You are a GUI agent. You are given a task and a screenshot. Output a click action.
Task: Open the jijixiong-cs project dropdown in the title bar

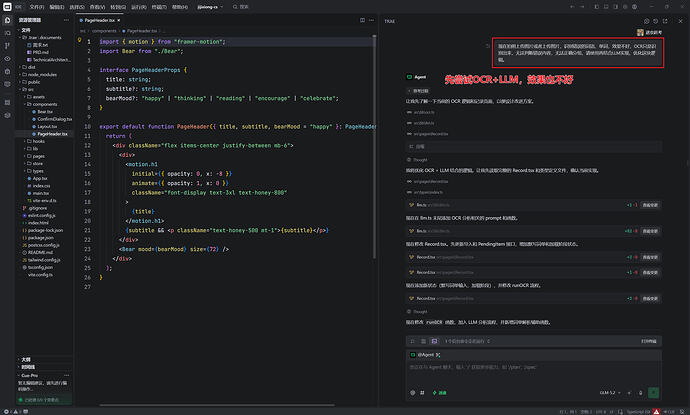coord(210,7)
